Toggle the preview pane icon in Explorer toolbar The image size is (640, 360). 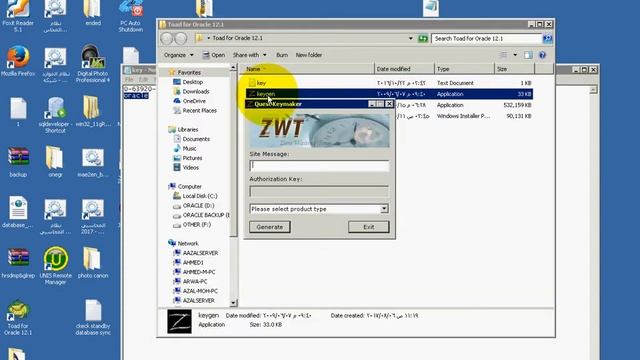528,55
